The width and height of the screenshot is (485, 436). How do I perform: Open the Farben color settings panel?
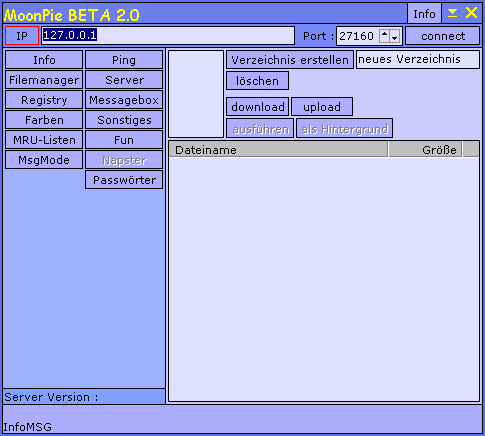point(44,120)
